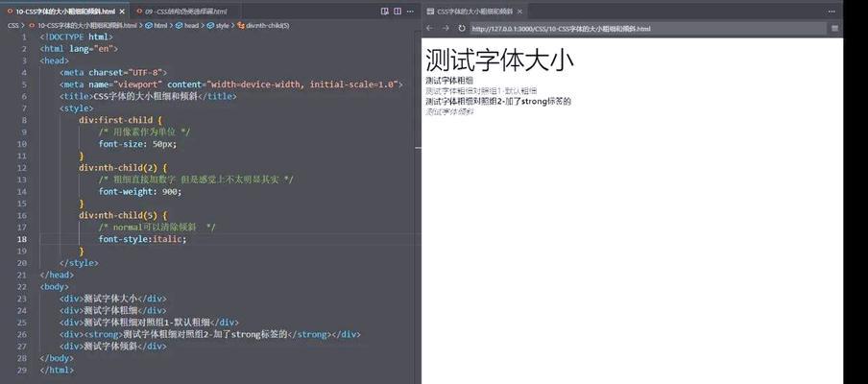Click the preview URL address bar
Viewport: 868px width, 384px height.
[648, 28]
